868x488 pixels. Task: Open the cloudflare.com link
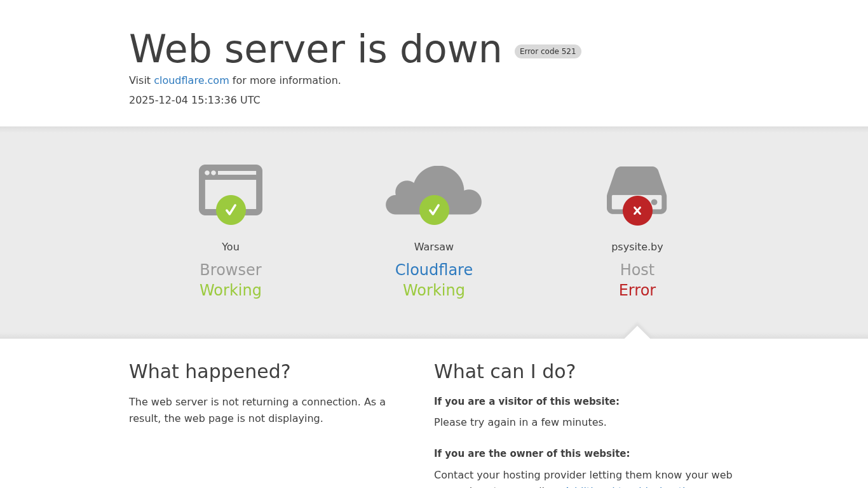[191, 81]
